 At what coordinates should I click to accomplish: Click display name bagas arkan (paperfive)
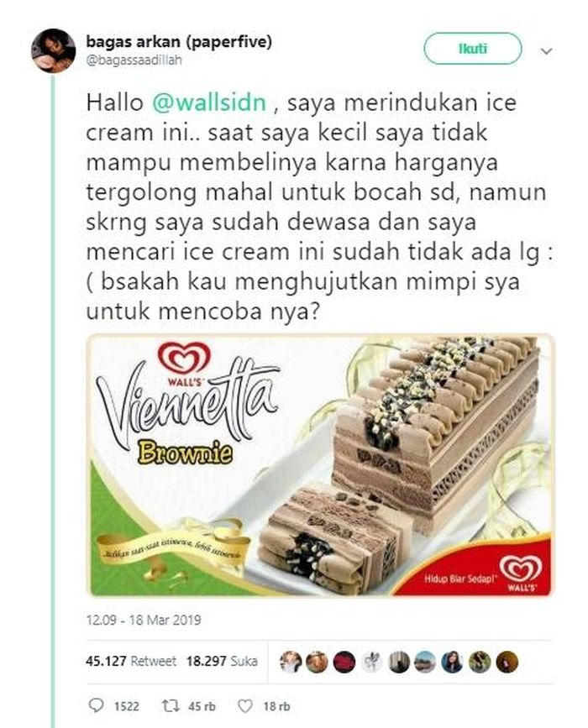tap(179, 42)
